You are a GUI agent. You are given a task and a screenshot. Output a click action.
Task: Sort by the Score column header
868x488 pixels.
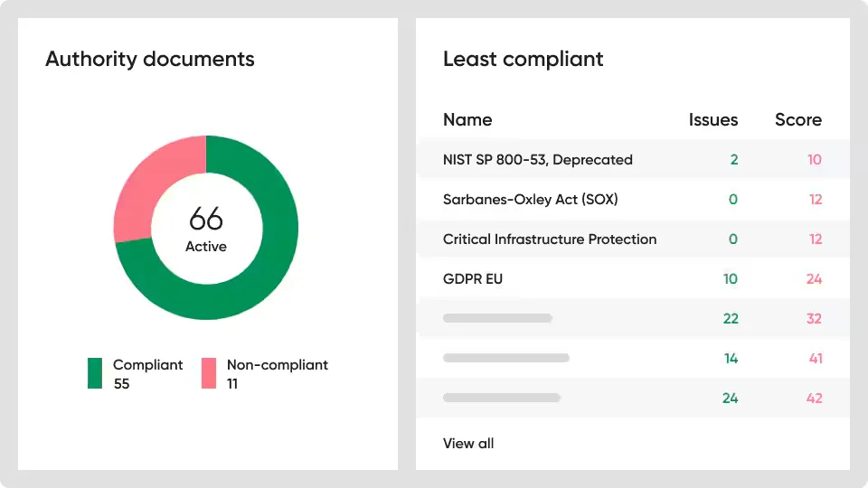[798, 119]
